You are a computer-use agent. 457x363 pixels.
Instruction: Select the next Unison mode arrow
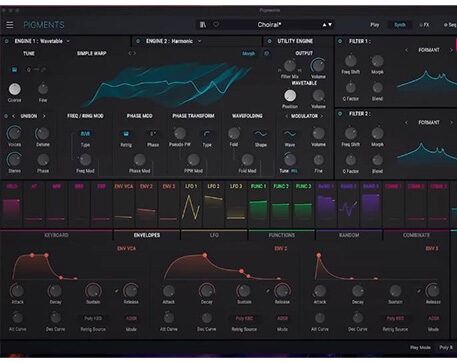[44, 116]
